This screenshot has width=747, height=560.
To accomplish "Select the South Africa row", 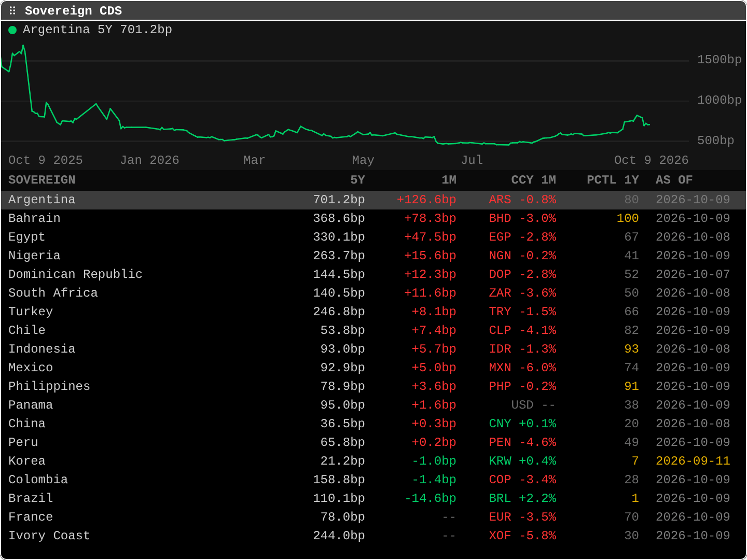I will click(x=374, y=293).
